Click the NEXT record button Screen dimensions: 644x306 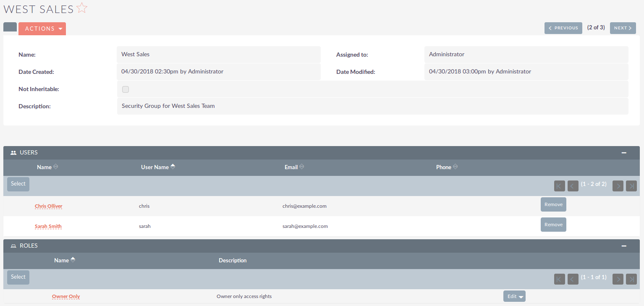click(623, 28)
